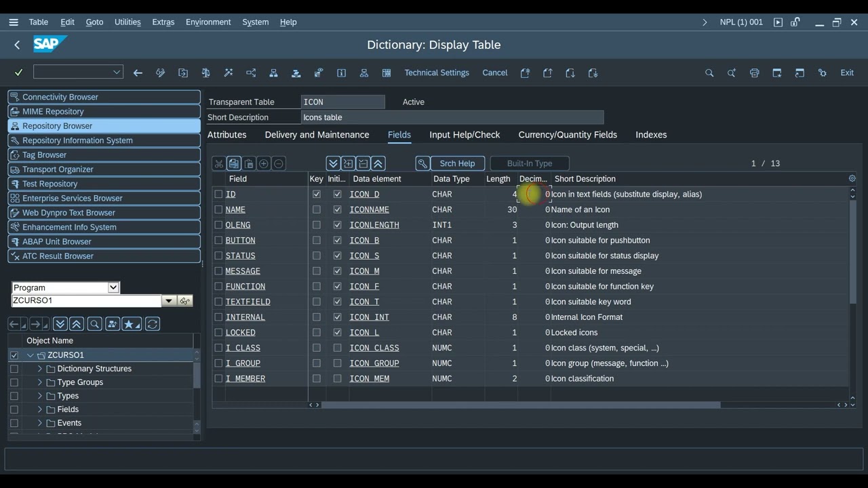
Task: Click the print icon in toolbar
Action: tap(754, 73)
